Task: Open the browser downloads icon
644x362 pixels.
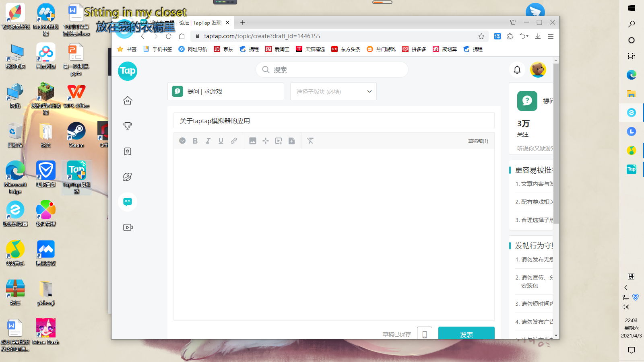Action: point(538,36)
